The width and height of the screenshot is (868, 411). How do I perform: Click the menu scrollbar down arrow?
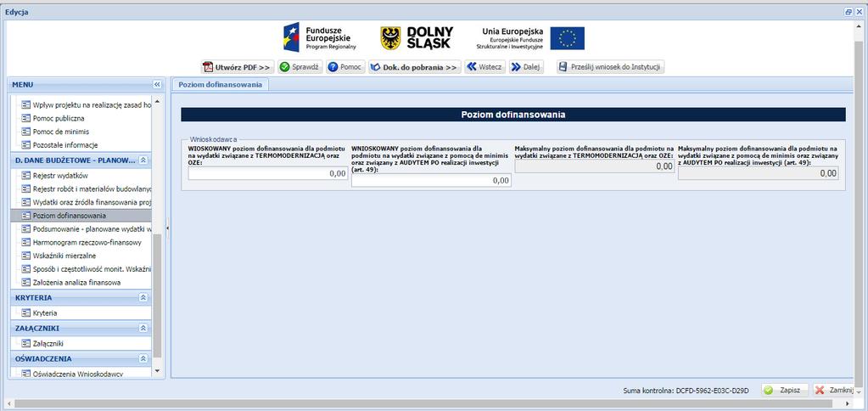(x=157, y=370)
